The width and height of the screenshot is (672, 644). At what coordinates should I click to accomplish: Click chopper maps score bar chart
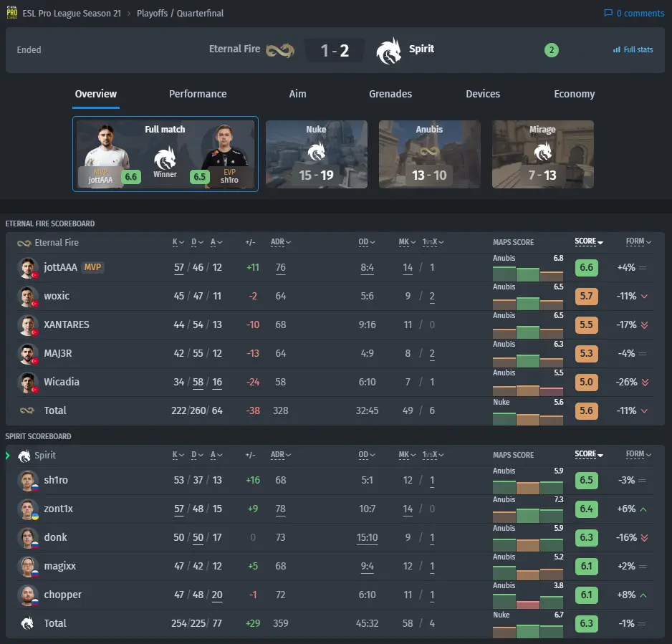pyautogui.click(x=527, y=601)
